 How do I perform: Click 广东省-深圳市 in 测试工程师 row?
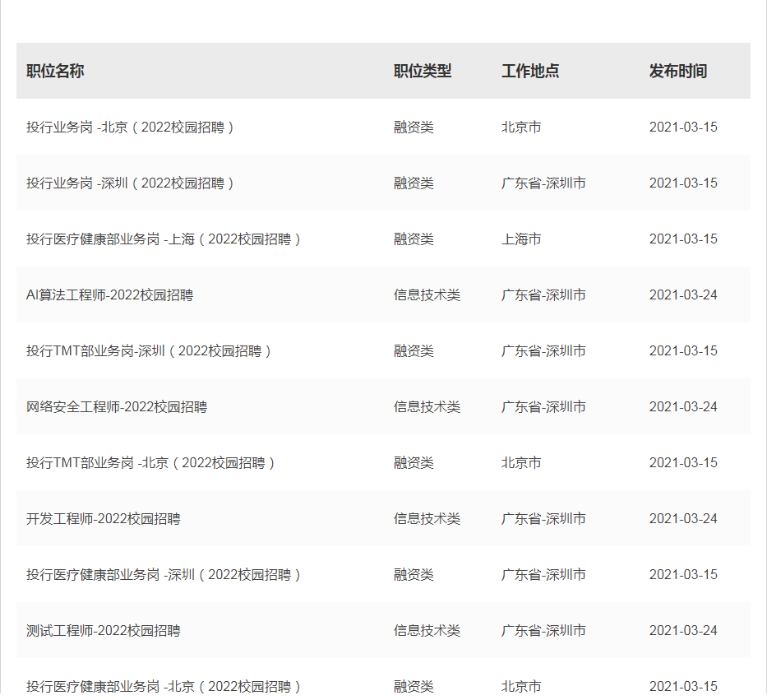tap(543, 631)
